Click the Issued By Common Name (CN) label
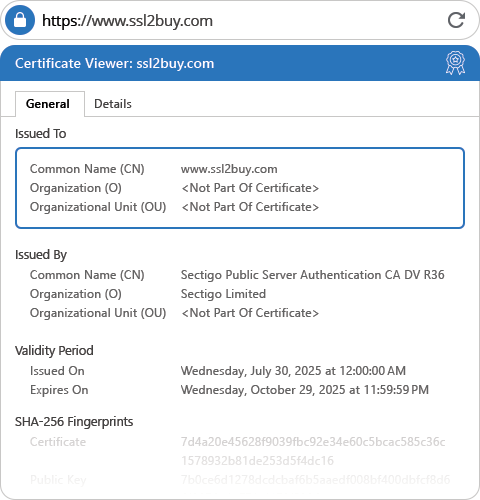Viewport: 480px width, 500px height. coord(87,275)
